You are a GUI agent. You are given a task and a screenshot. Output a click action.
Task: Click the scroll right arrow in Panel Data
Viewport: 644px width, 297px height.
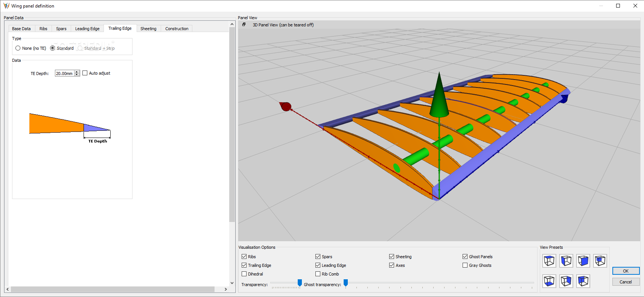click(225, 289)
